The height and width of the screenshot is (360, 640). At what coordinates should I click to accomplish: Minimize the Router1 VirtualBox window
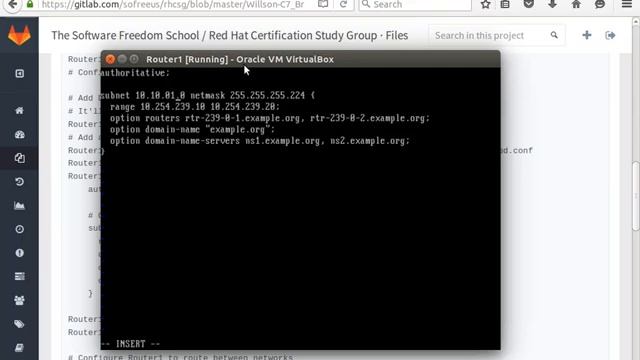pyautogui.click(x=122, y=59)
